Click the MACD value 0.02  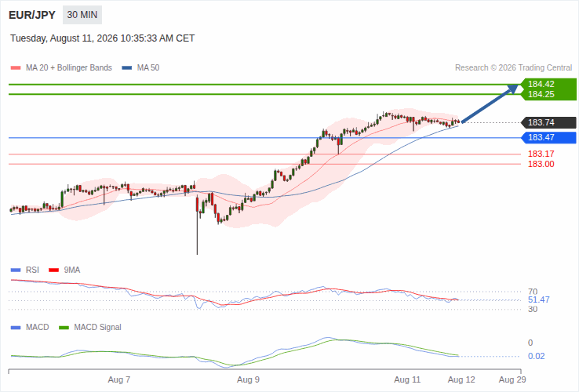[x=536, y=356]
